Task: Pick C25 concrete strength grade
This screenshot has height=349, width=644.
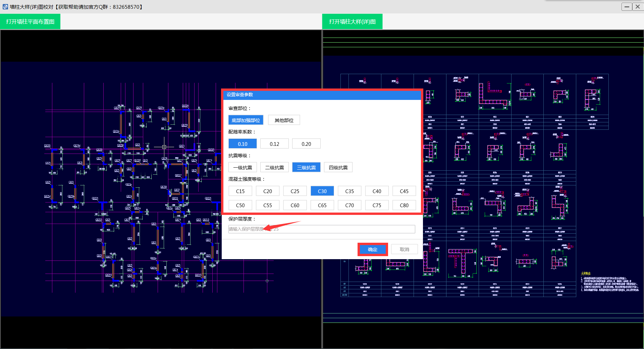Action: point(295,191)
